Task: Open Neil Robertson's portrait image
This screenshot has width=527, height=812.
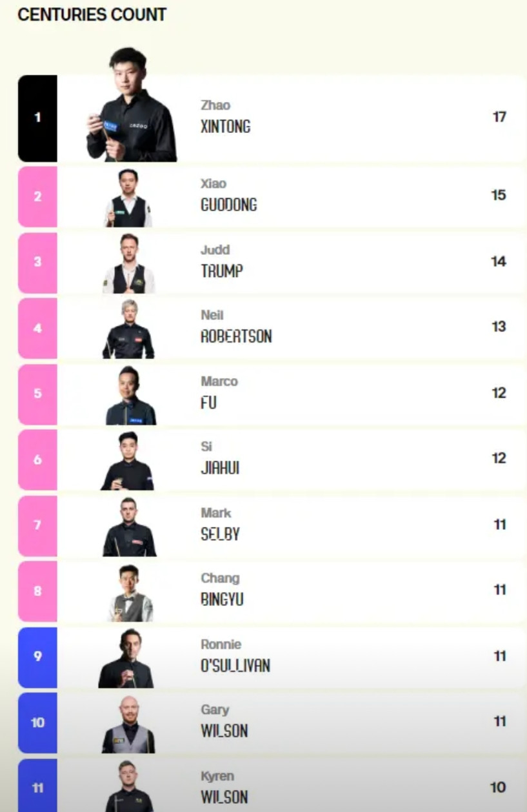Action: click(x=128, y=329)
